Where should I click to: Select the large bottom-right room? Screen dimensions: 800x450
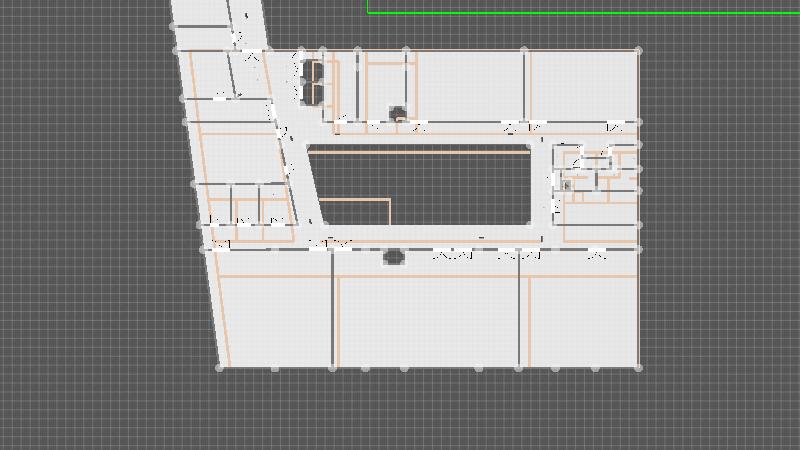coord(582,320)
